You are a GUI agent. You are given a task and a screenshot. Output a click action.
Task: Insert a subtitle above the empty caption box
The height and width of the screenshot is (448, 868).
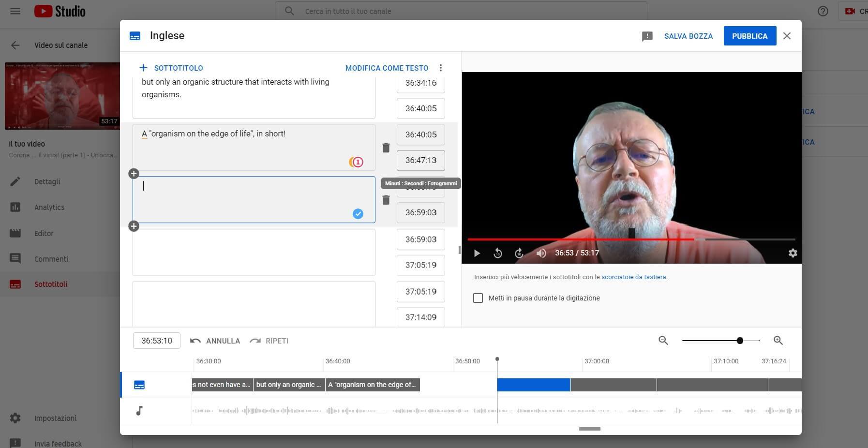[134, 174]
